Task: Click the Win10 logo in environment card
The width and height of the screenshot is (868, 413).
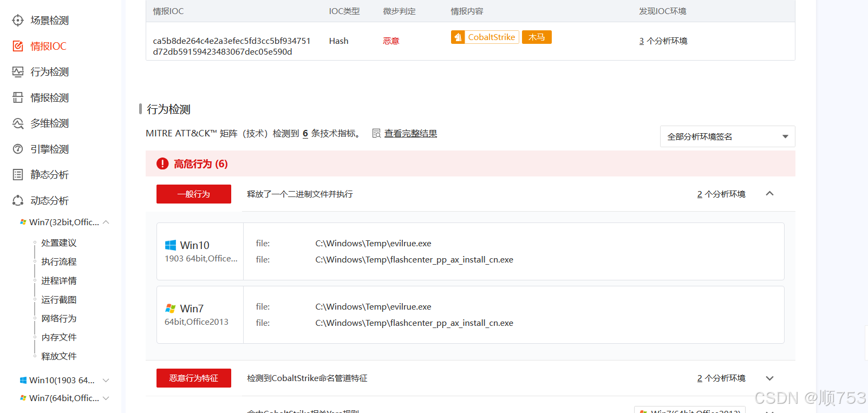Action: [x=171, y=245]
